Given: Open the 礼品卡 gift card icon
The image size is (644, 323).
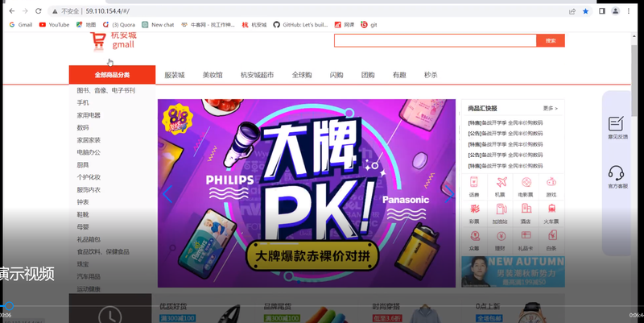Looking at the screenshot, I should 526,241.
